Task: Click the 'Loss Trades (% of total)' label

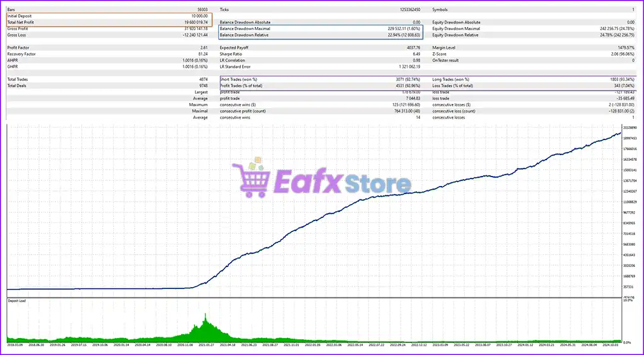Action: click(x=453, y=86)
